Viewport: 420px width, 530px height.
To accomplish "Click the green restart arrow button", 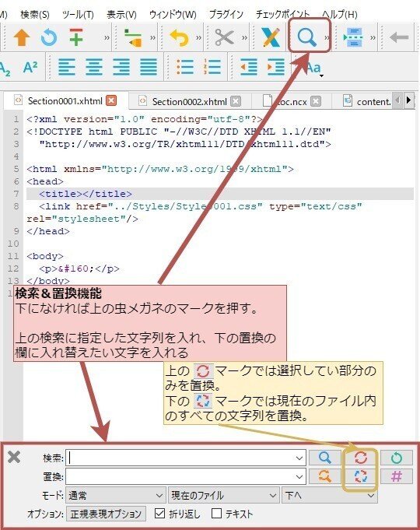I will 397,458.
